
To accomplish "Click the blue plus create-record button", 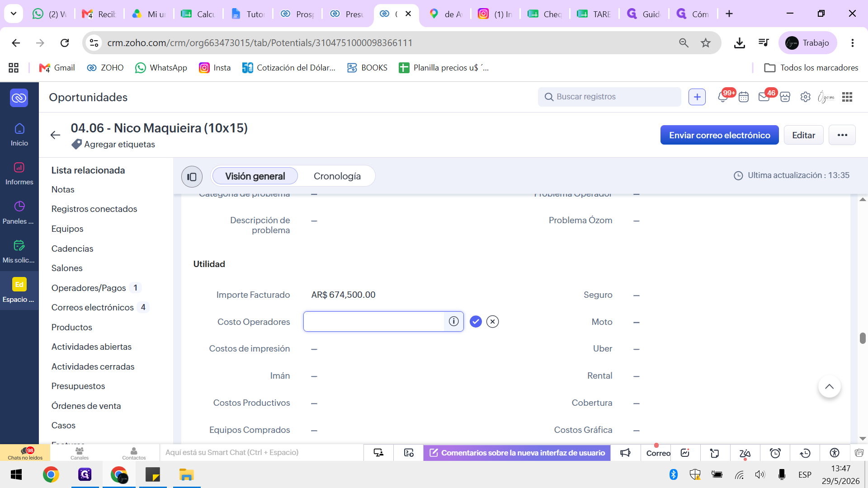I will point(697,97).
